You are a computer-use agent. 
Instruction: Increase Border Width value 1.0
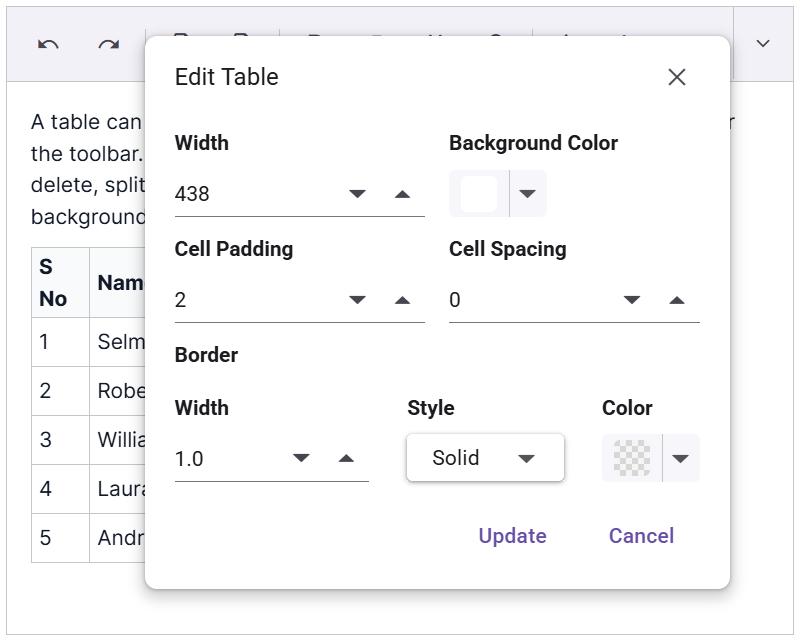coord(347,458)
